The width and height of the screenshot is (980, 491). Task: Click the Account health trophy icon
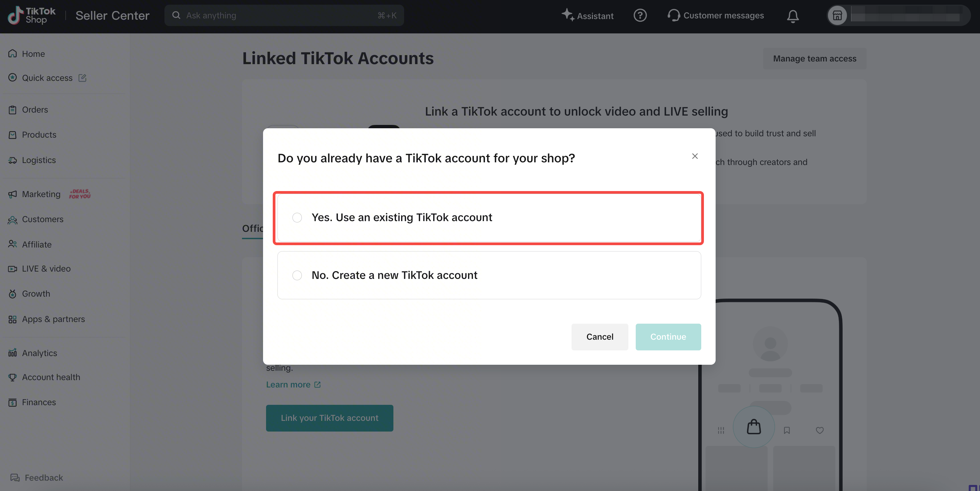(x=13, y=377)
